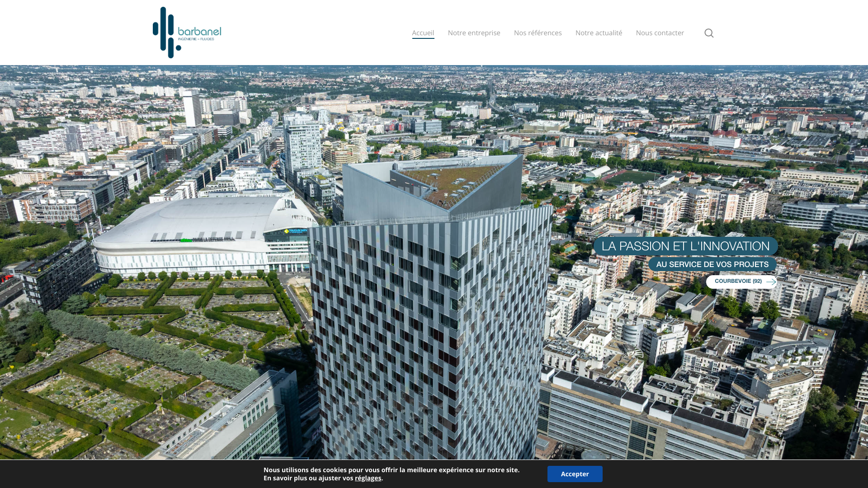Click the 'AU SERVICE DE VOS PROJETS' caption
868x488 pixels.
click(712, 264)
